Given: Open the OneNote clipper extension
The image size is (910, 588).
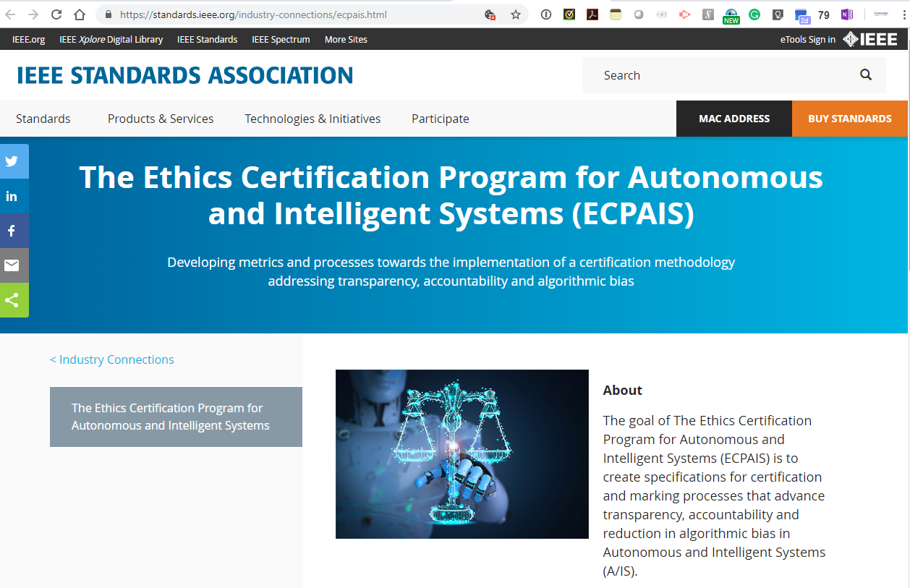Looking at the screenshot, I should tap(847, 14).
